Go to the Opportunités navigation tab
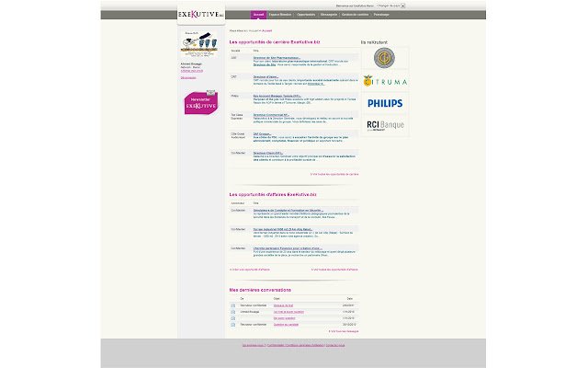The height and width of the screenshot is (368, 588). 306,15
